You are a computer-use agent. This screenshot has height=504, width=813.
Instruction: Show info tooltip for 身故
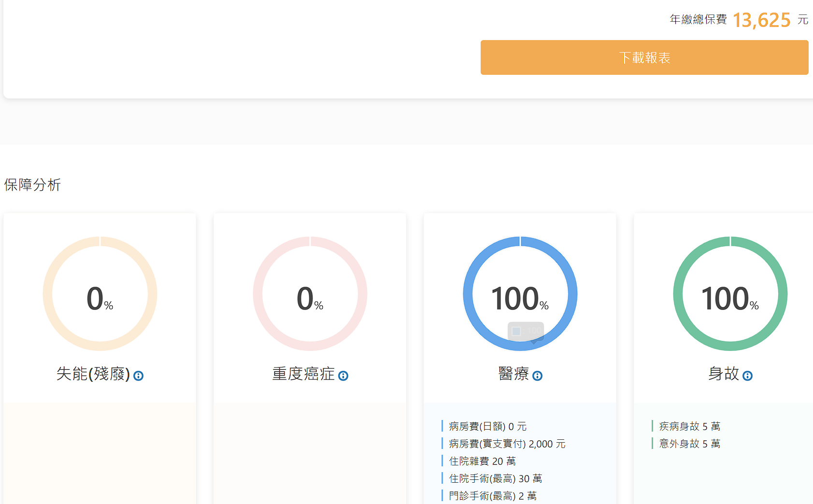[747, 376]
